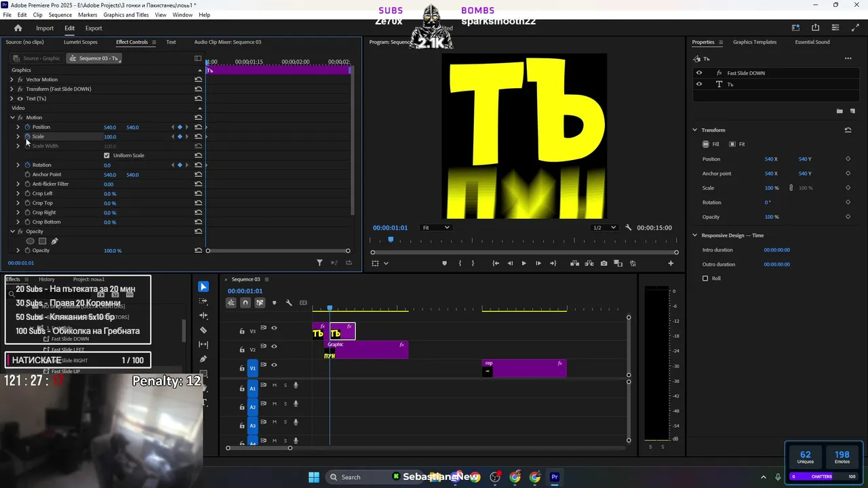Add a marker in the timeline header

pos(274,303)
